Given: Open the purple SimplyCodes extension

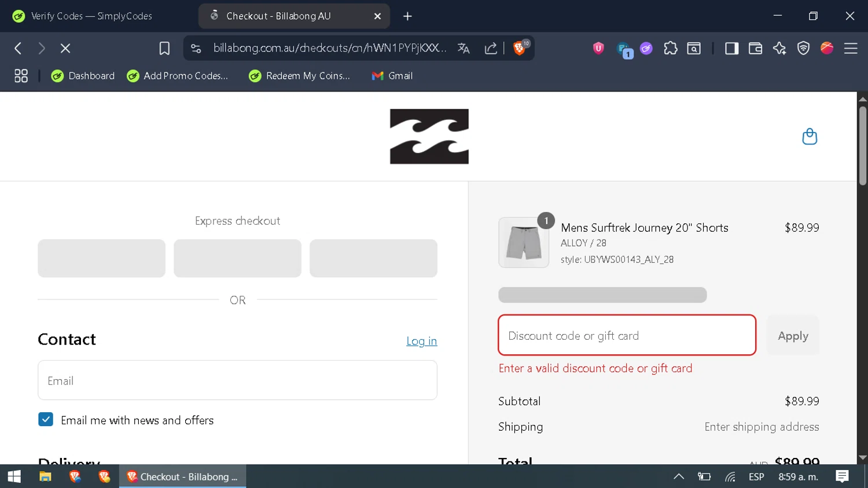Looking at the screenshot, I should tap(646, 49).
